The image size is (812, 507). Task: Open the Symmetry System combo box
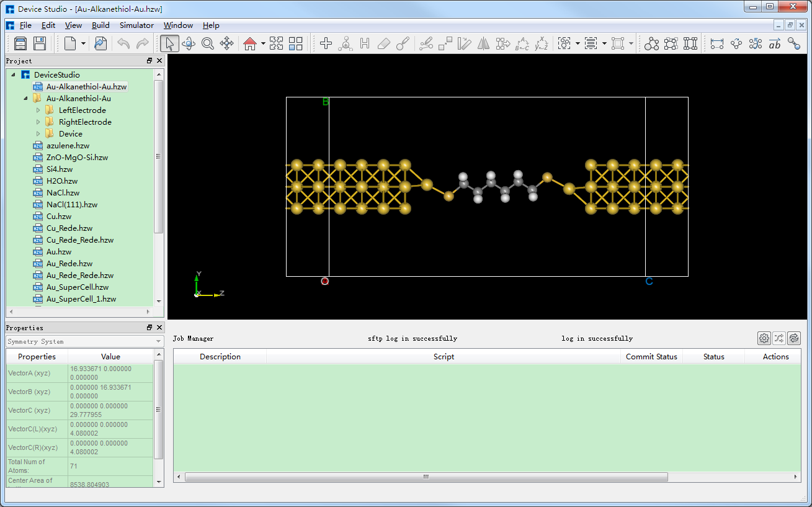(84, 340)
